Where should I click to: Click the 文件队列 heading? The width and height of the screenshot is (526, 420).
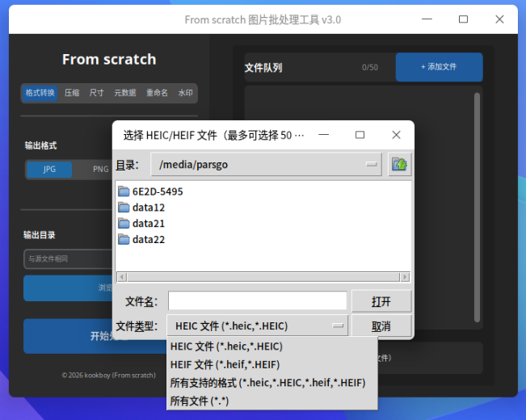263,68
